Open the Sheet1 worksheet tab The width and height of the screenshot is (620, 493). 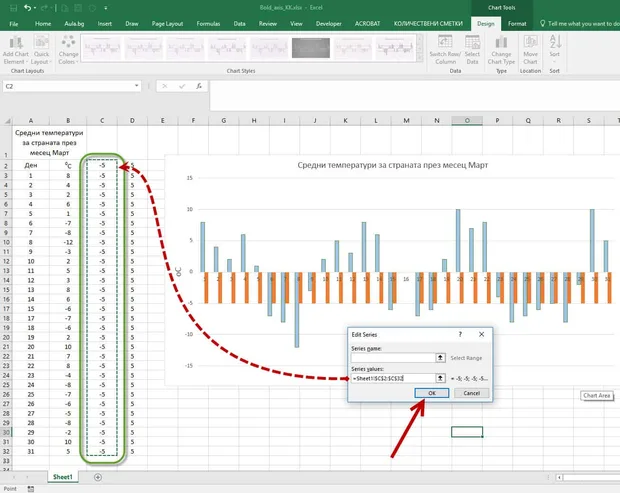click(63, 477)
